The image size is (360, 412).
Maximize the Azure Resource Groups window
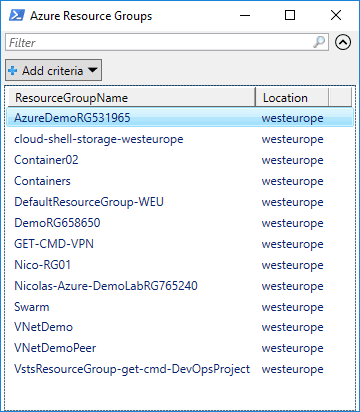290,15
